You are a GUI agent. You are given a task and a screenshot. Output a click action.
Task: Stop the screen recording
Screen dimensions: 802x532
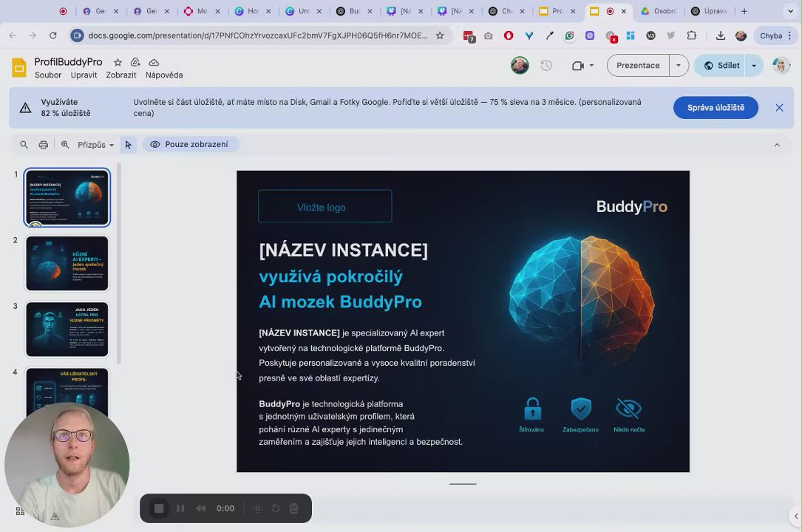point(159,508)
